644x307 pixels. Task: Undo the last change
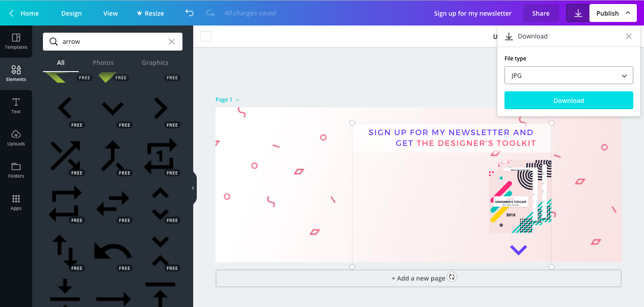coord(190,13)
